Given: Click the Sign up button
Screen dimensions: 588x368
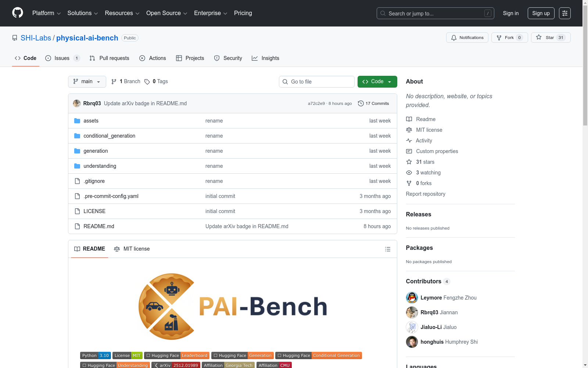Looking at the screenshot, I should pos(541,13).
